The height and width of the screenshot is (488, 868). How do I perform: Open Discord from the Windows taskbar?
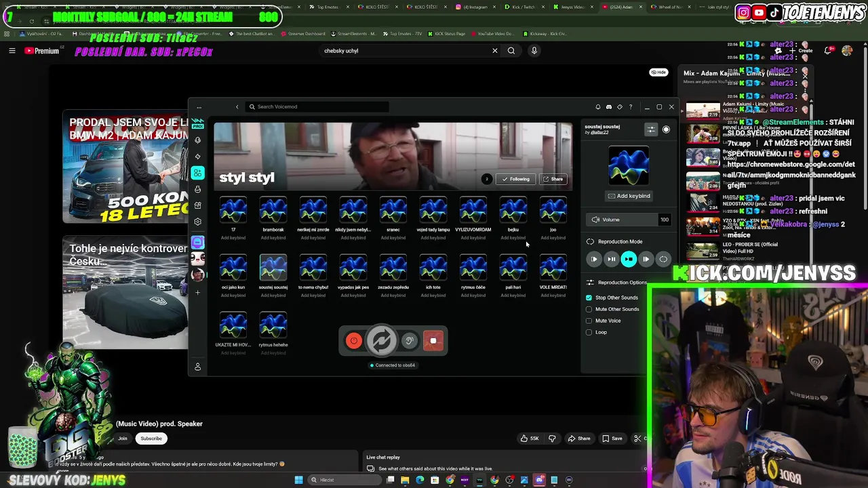[539, 480]
